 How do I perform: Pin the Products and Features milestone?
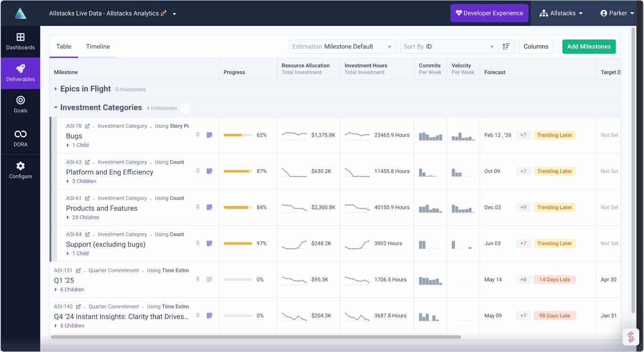(x=198, y=207)
